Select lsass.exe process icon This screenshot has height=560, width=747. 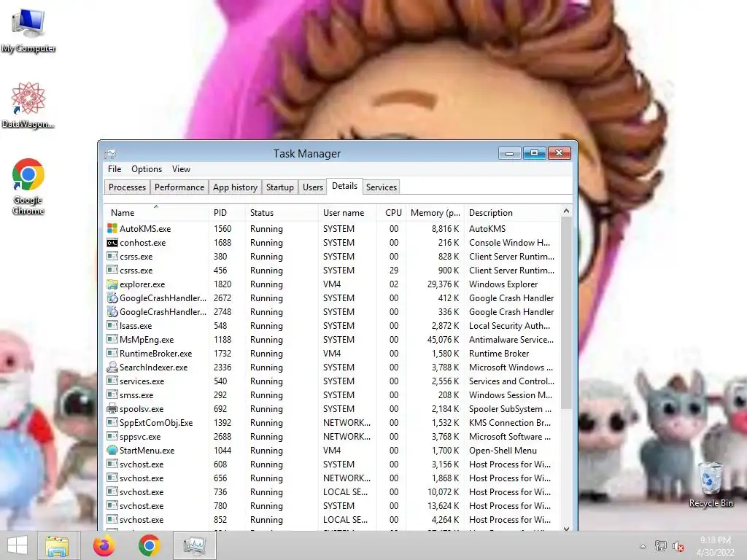tap(112, 326)
